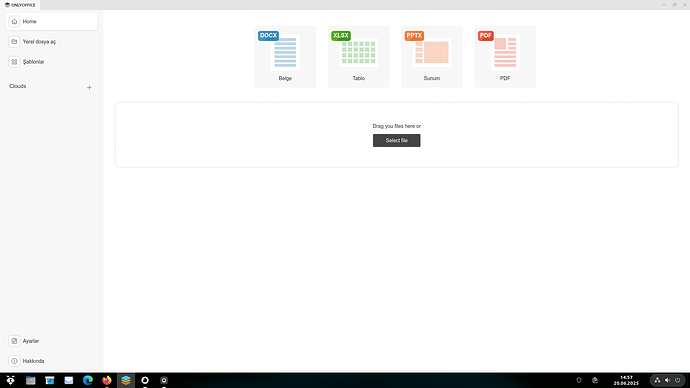Create a new PDF form
The height and width of the screenshot is (388, 690).
tap(505, 56)
